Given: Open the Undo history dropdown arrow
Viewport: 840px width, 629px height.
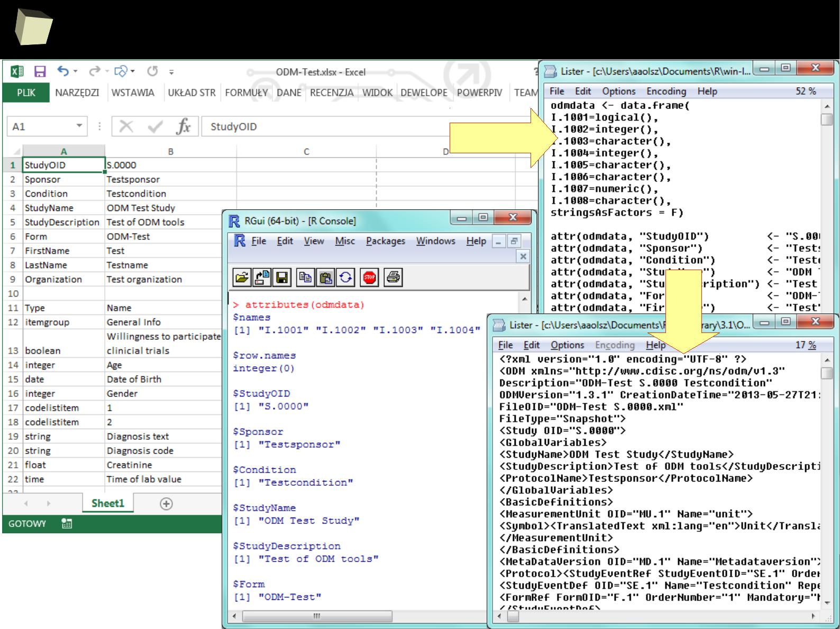Looking at the screenshot, I should click(75, 71).
